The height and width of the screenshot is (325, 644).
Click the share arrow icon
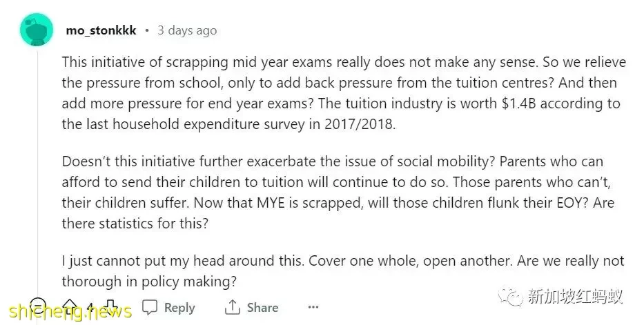[232, 307]
